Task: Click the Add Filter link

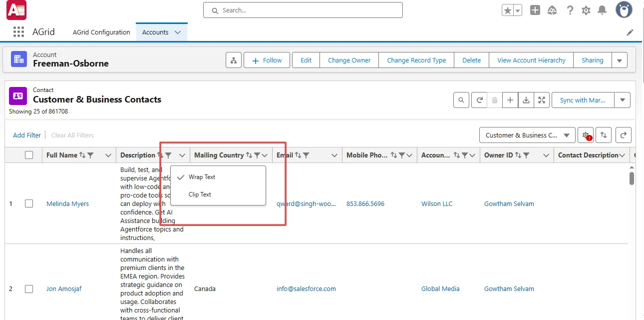Action: 27,135
